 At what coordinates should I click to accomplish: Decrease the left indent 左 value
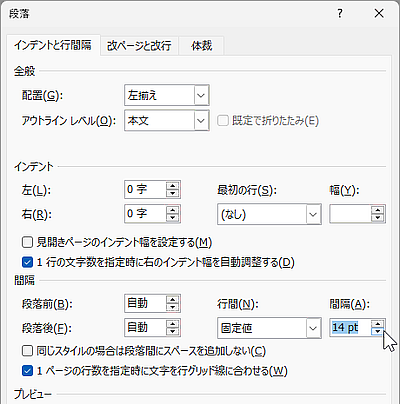pos(173,193)
